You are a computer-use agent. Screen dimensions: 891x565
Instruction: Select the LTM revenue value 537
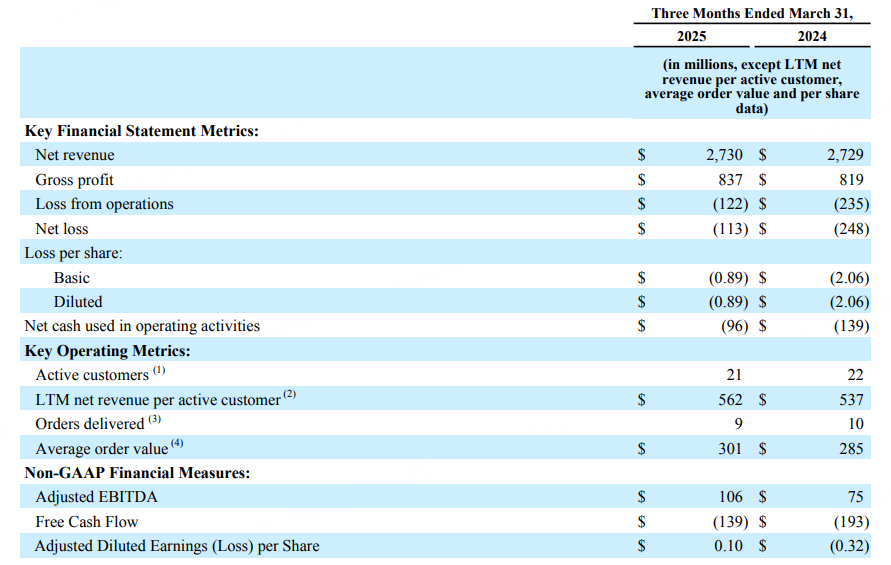click(851, 400)
